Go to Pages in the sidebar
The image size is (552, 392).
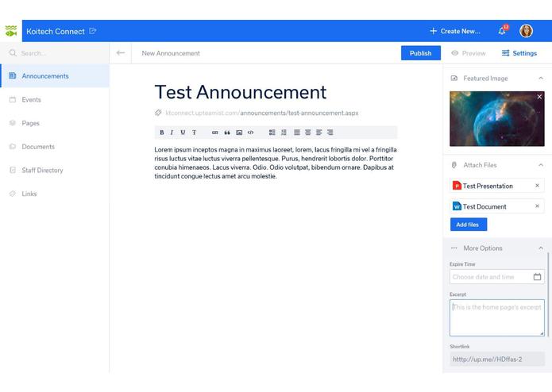pyautogui.click(x=55, y=123)
